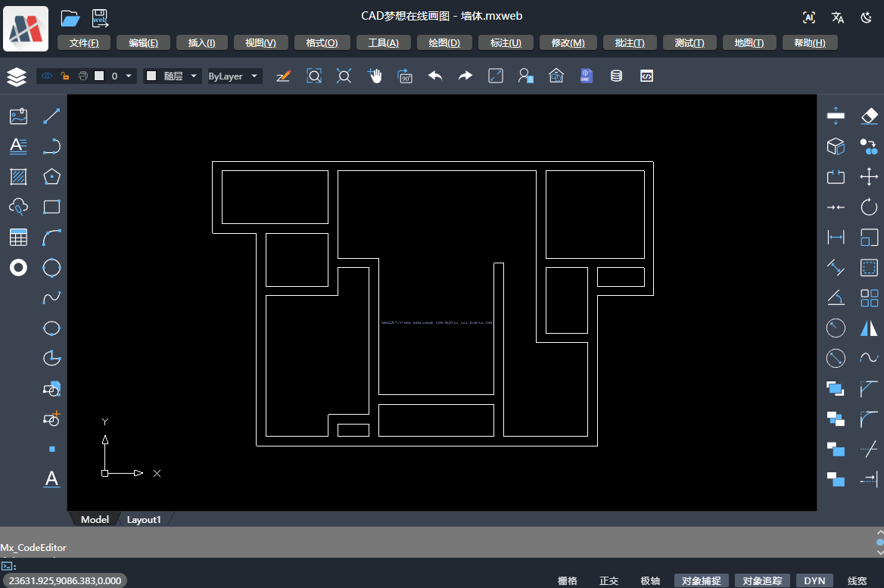Expand the layer 0 dropdown arrow
884x588 pixels.
tap(129, 76)
